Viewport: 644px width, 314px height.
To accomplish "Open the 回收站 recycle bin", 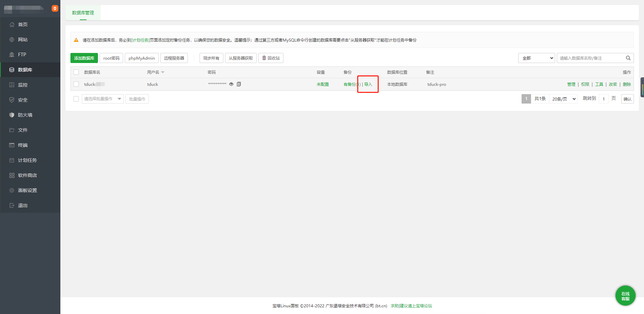I will pos(271,58).
